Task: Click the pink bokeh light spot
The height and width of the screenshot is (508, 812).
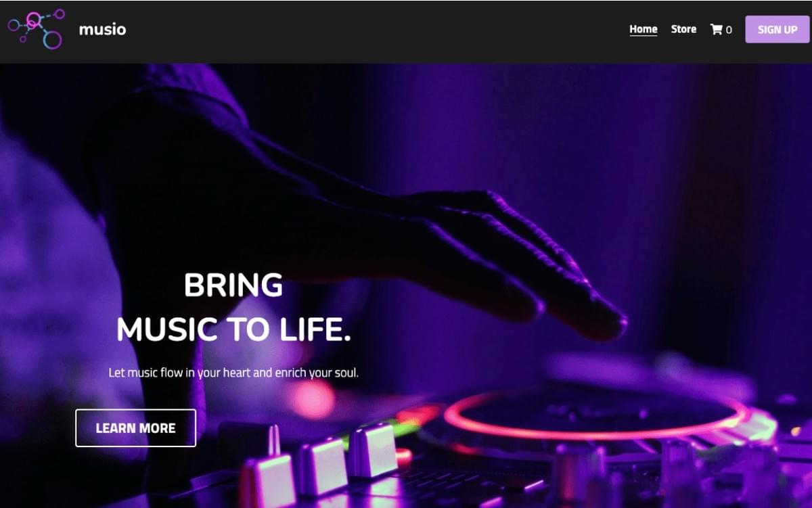Action: (x=311, y=399)
